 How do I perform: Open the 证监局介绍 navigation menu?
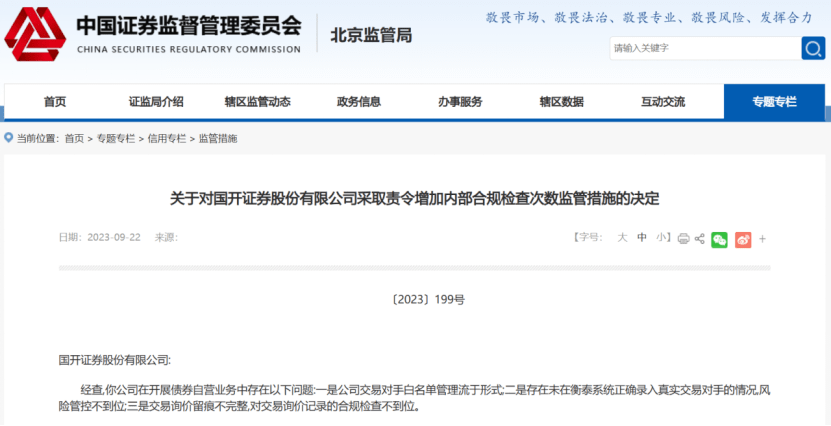pyautogui.click(x=156, y=102)
